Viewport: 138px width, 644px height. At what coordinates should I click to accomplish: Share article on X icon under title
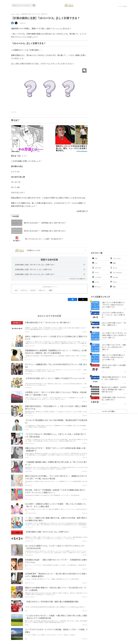pyautogui.click(x=16, y=23)
